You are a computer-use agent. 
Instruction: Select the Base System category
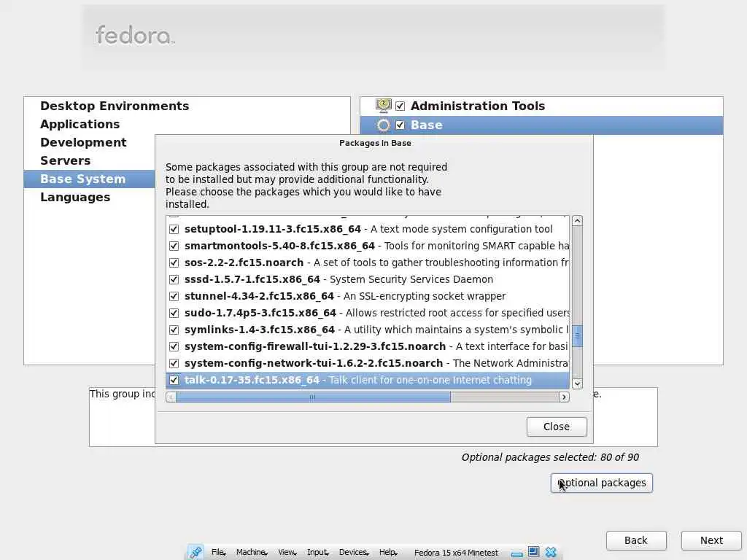click(x=90, y=179)
